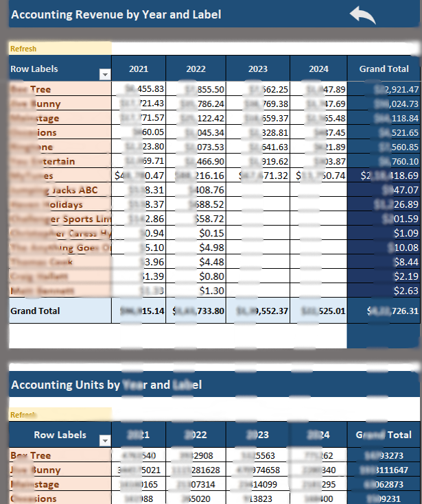This screenshot has height=504, width=422.
Task: Open Row Labels filter dropdown in the revenue table
Action: (105, 75)
